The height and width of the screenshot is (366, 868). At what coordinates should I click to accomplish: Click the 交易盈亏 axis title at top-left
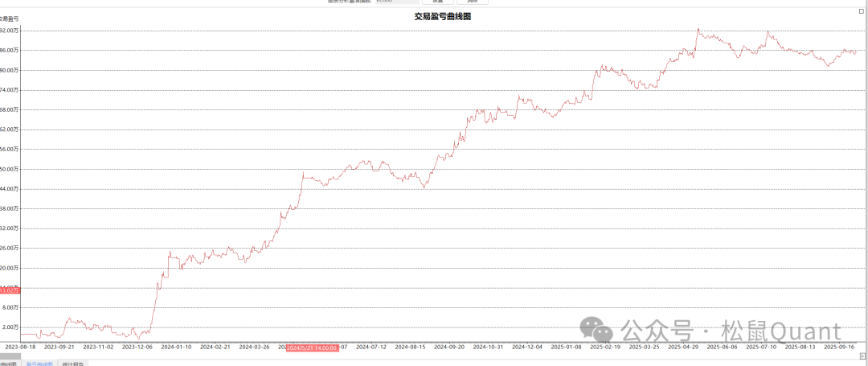9,18
